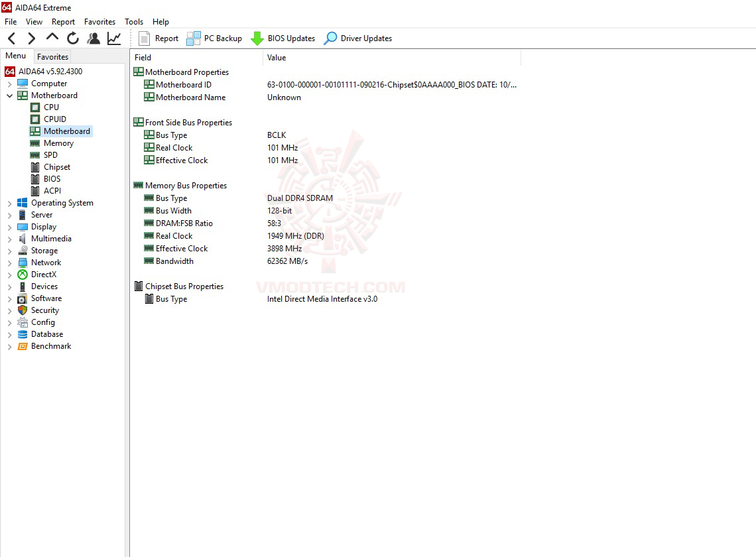Go back with the left arrow

coord(12,38)
